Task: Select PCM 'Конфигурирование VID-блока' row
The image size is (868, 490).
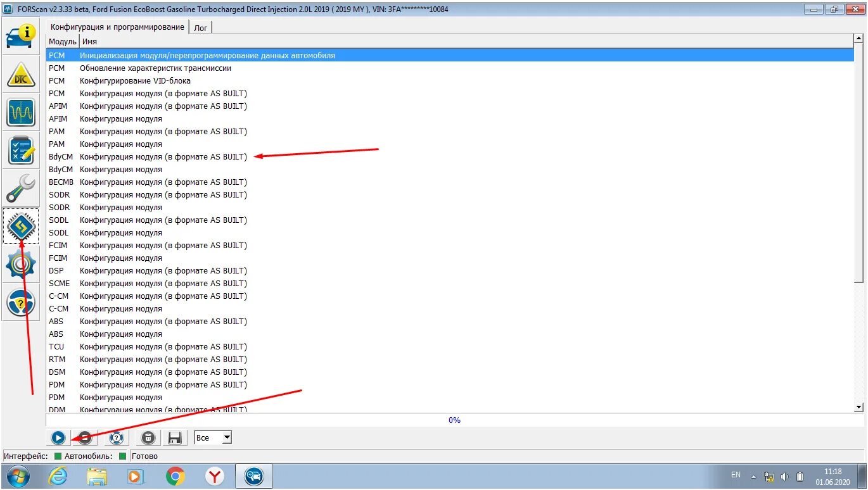Action: 450,80
